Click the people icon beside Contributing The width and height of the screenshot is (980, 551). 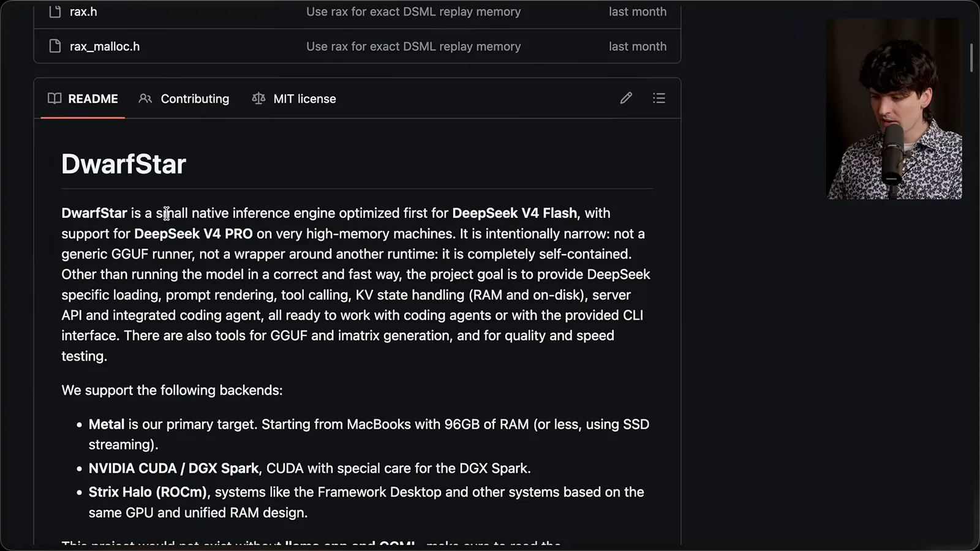coord(145,99)
